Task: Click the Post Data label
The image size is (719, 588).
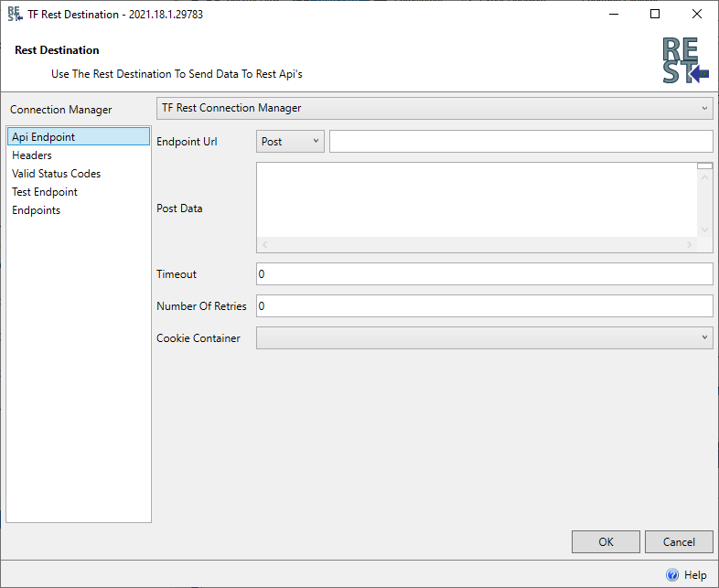Action: [179, 208]
